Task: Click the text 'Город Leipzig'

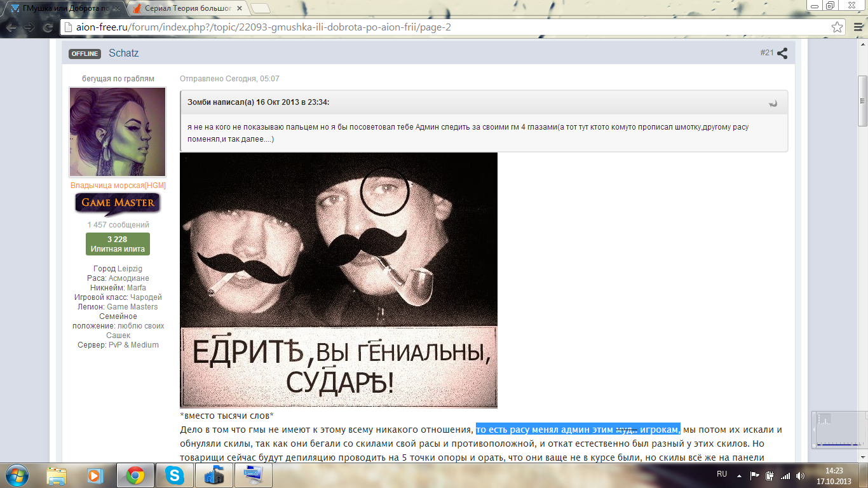Action: pos(118,269)
